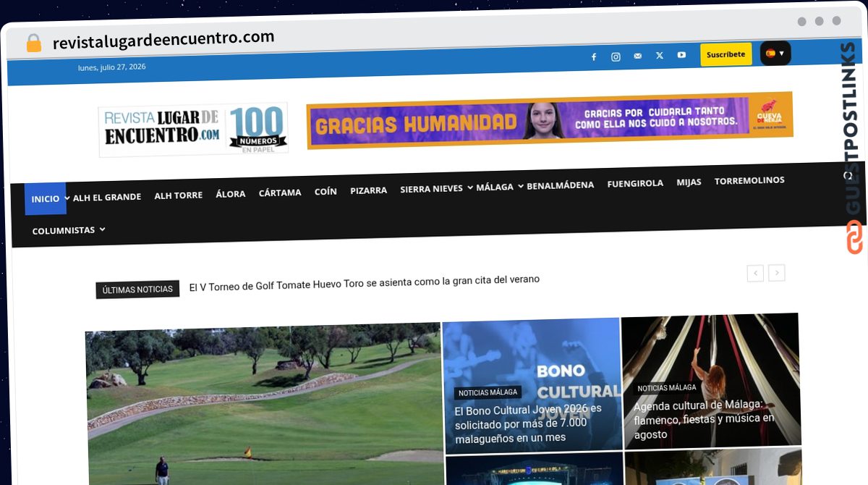Screen dimensions: 868x485
Task: Open Bono Cultural Joven 2026 article
Action: pos(528,423)
